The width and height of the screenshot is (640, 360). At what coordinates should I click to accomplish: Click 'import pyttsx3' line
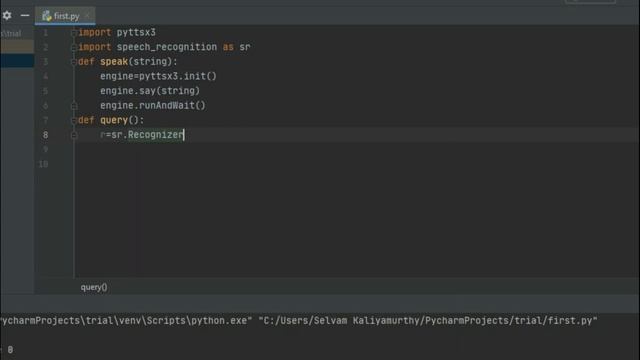[117, 32]
